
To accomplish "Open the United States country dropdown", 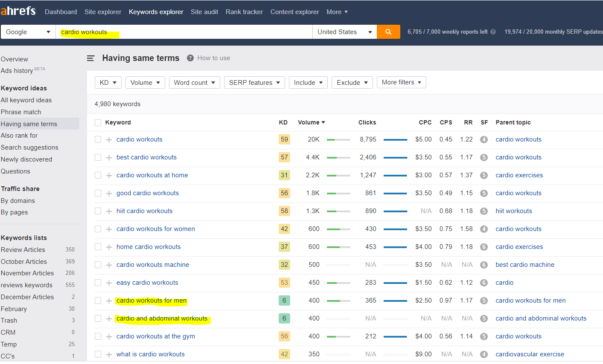I will tap(345, 32).
